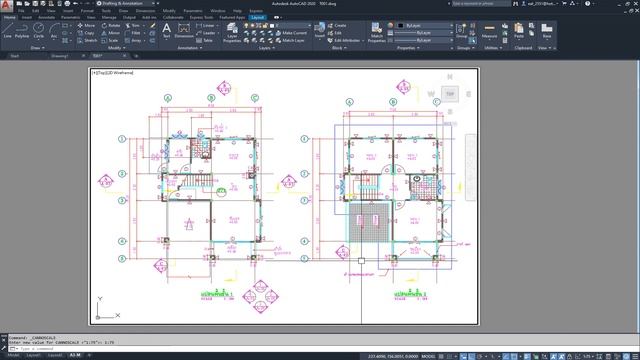Image resolution: width=640 pixels, height=360 pixels.
Task: Open the object color ByLayer swatch dropdown
Action: (x=424, y=25)
